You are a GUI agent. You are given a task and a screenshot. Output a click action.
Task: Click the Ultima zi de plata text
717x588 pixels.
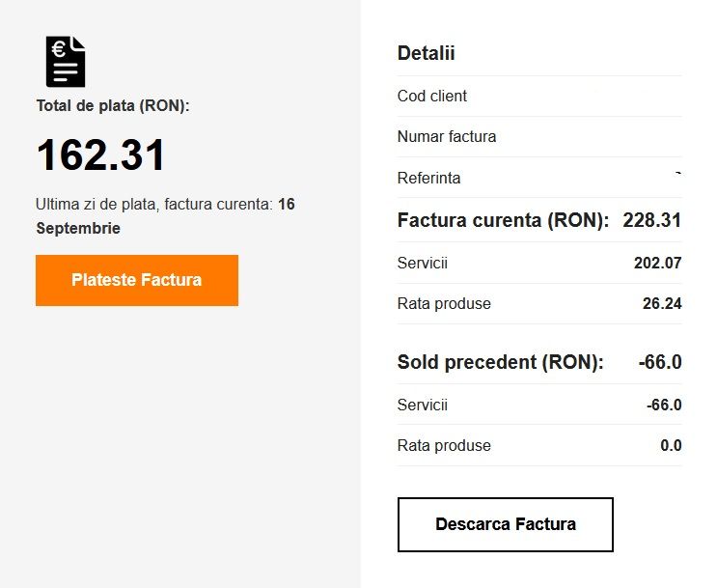coord(154,205)
